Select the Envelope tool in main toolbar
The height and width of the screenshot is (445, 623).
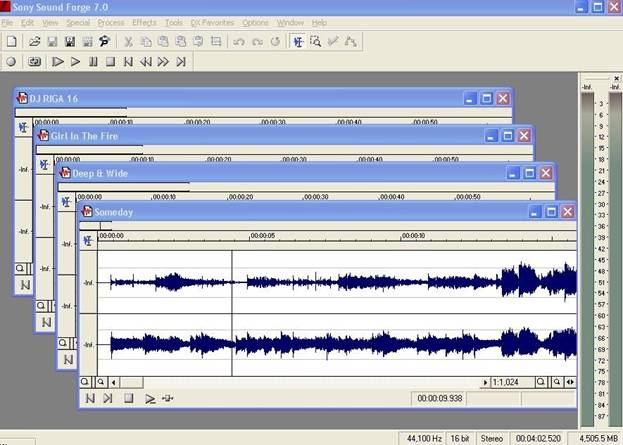350,41
